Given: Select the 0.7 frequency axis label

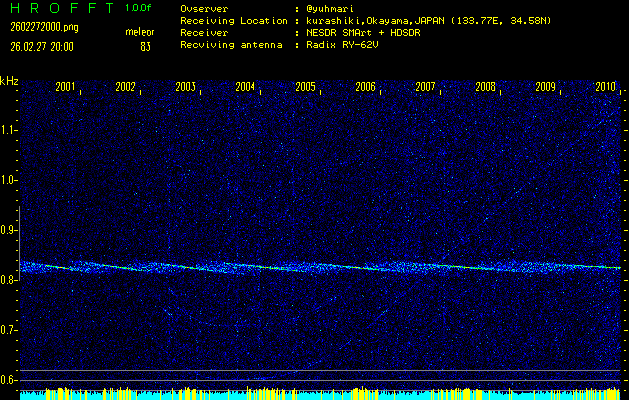Looking at the screenshot, I should tap(9, 330).
